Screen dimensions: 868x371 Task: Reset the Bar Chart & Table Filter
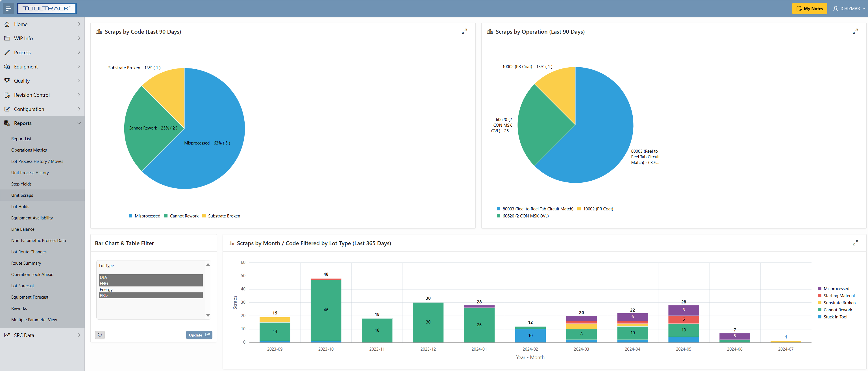100,335
